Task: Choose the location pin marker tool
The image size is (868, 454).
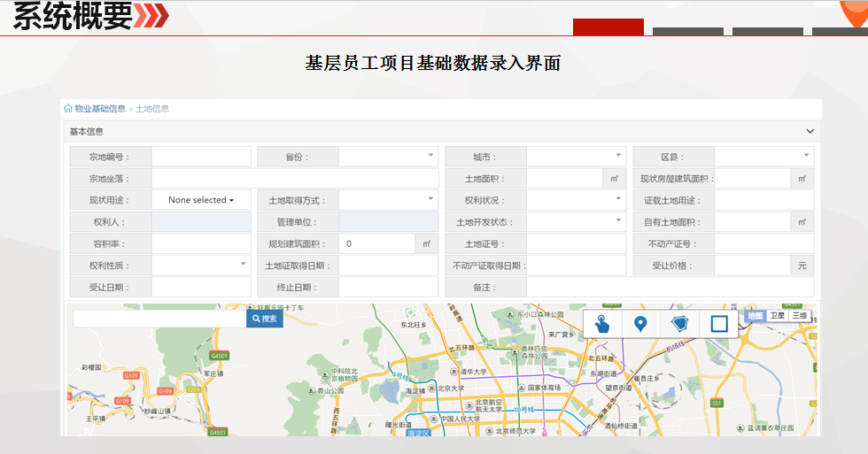Action: [x=640, y=324]
